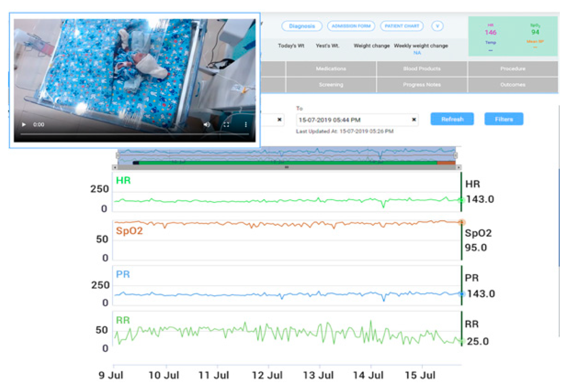Clear the From date field

[x=279, y=120]
